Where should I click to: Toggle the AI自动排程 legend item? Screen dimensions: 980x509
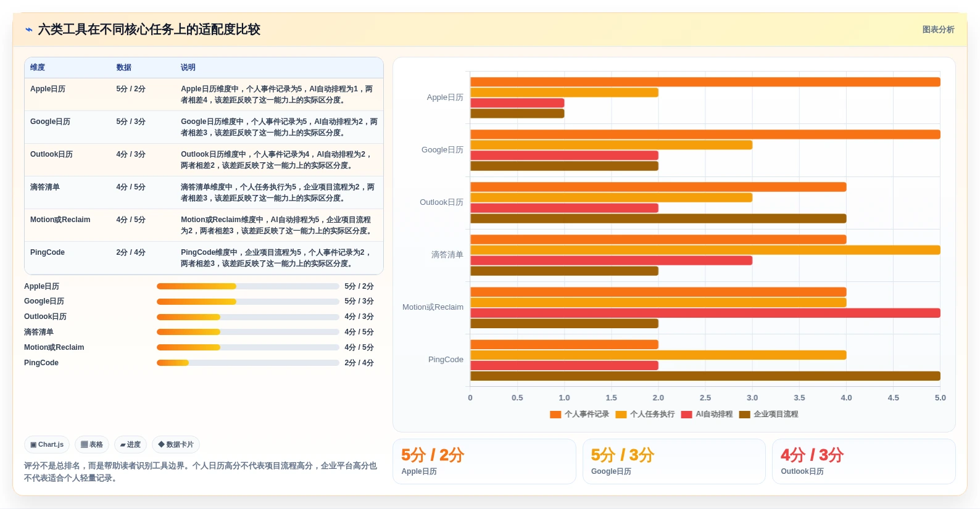tap(707, 414)
